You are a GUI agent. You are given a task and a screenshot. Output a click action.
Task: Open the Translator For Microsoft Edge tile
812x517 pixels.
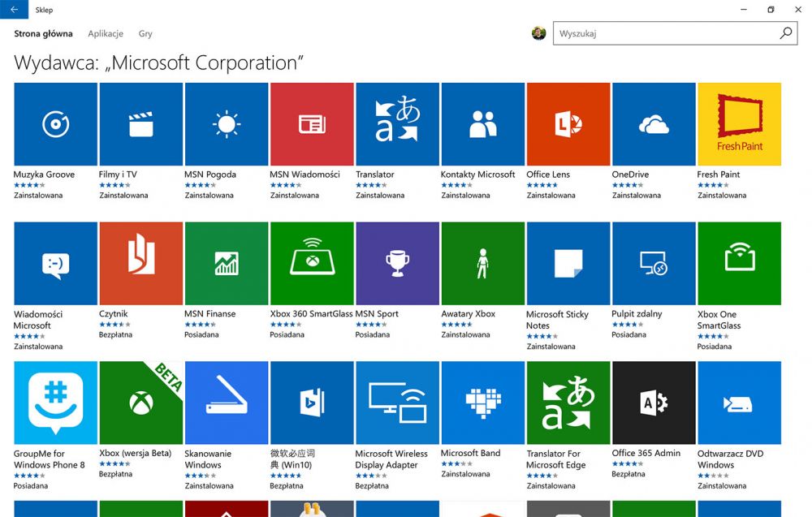pyautogui.click(x=568, y=403)
